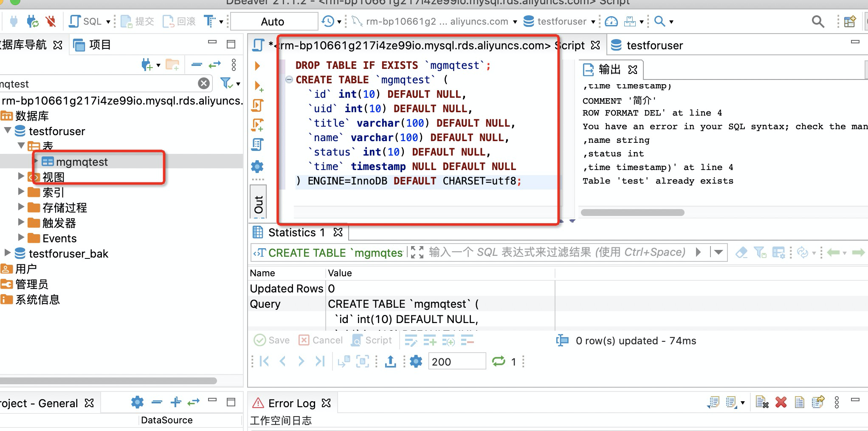Switch to testforuser editor tab
The width and height of the screenshot is (868, 431).
click(x=647, y=45)
